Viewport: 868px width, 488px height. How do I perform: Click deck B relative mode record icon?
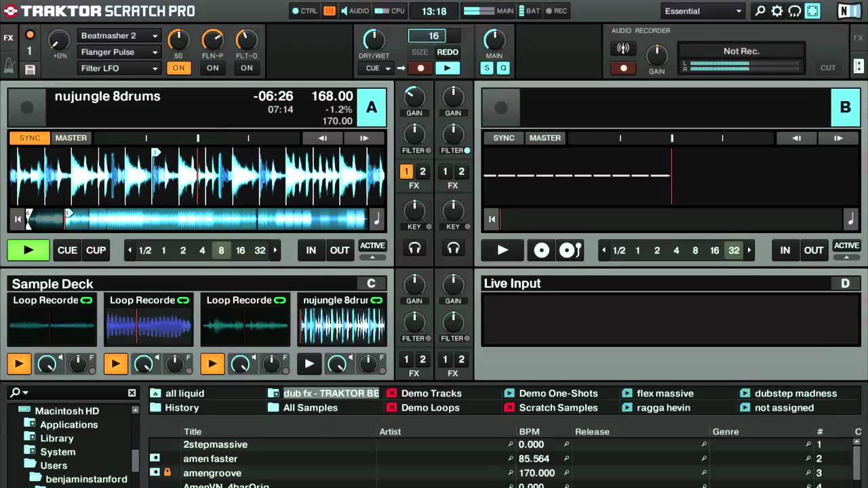(541, 250)
